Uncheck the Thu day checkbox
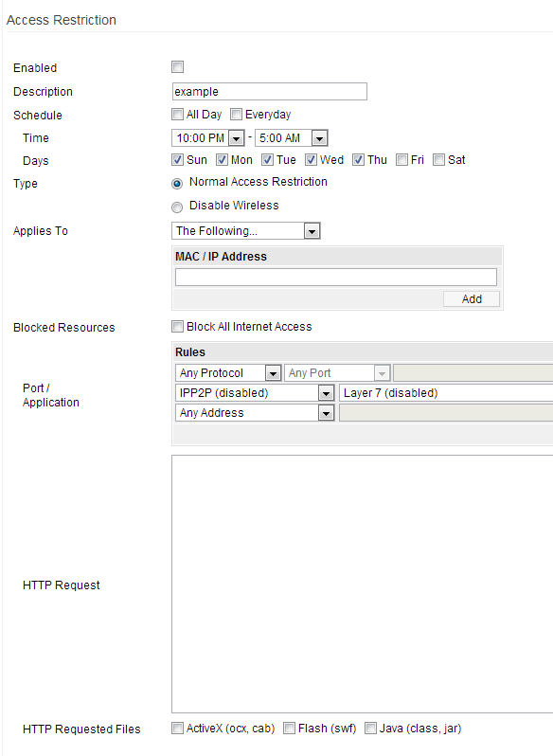This screenshot has width=553, height=756. click(x=358, y=159)
